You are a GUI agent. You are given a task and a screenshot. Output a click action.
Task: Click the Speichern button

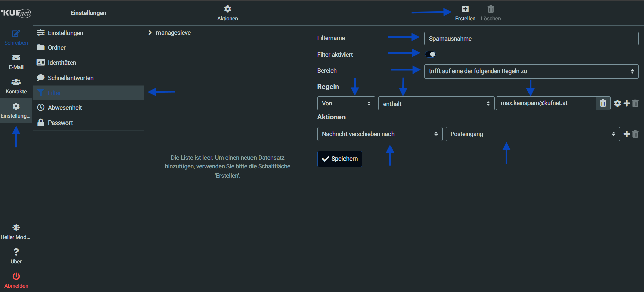[x=339, y=159]
